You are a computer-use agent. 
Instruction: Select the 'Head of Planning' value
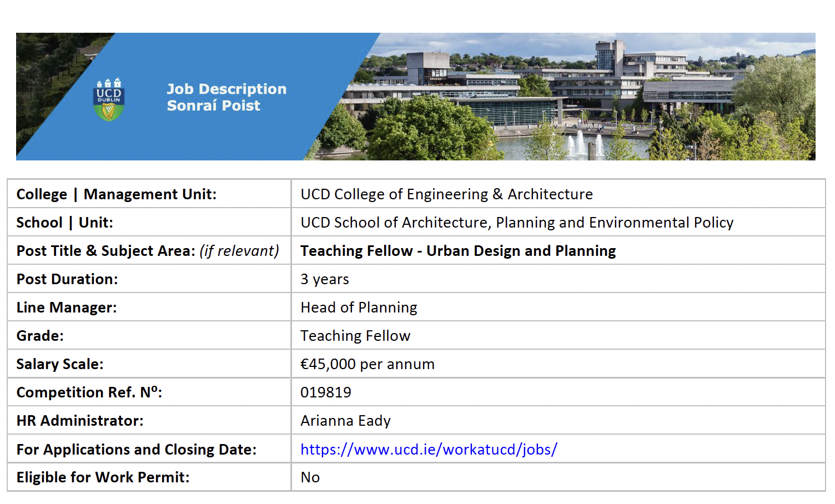[x=359, y=308]
